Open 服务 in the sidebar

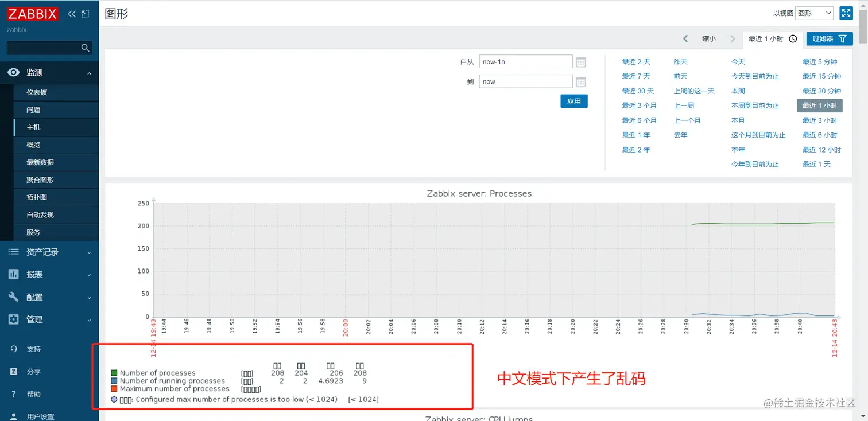pyautogui.click(x=33, y=232)
